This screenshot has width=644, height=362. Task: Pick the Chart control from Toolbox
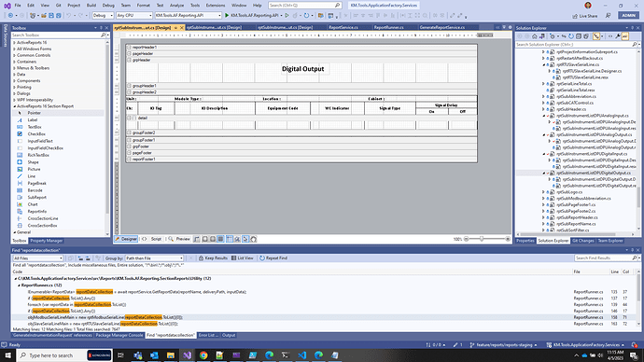[x=32, y=204]
